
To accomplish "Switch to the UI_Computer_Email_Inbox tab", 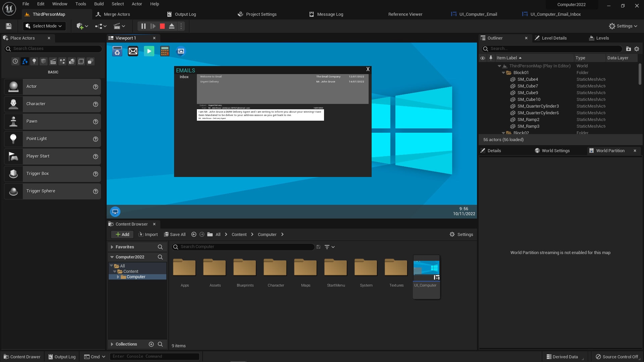I will 555,14.
